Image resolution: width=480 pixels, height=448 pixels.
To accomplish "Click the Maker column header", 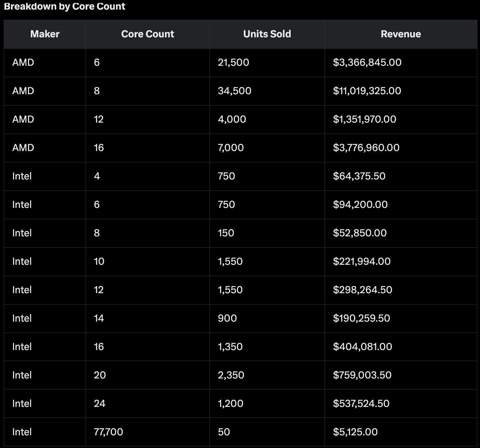I will 45,34.
